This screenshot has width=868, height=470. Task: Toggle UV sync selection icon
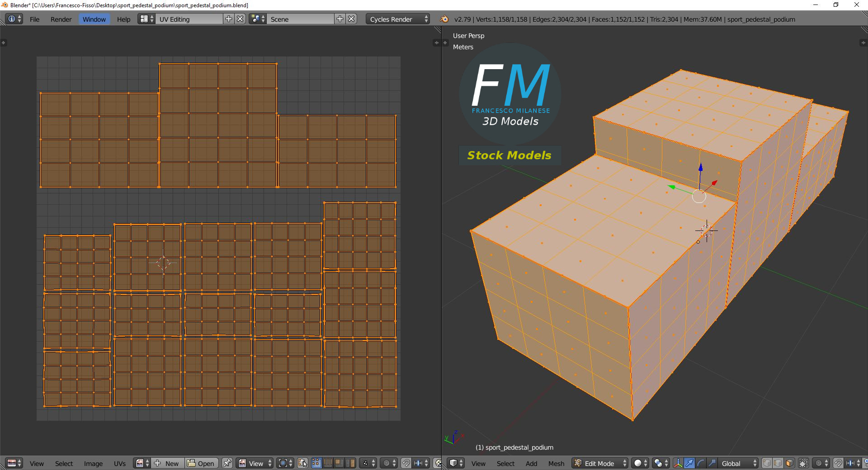(x=302, y=463)
